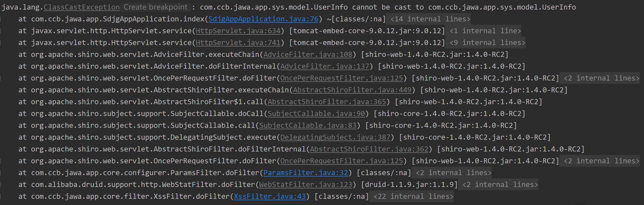Open WebStatFilter.java:123 link
This screenshot has height=205, width=644.
point(306,184)
